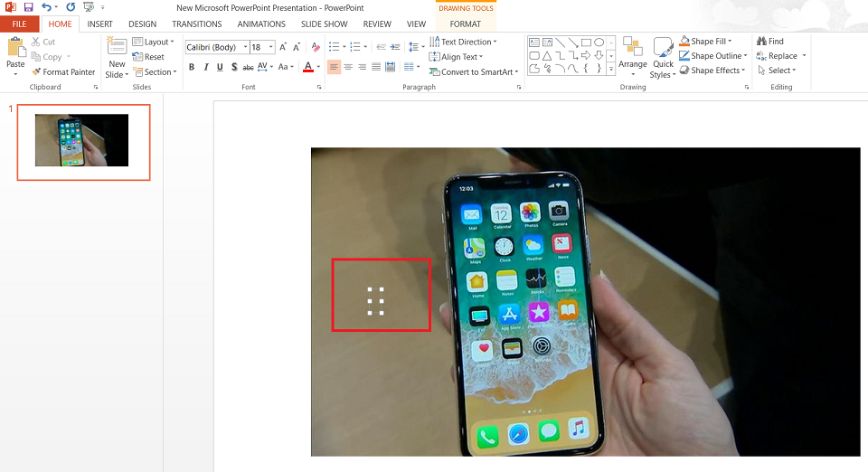This screenshot has width=868, height=472.
Task: Select slide 1 thumbnail in panel
Action: (x=83, y=142)
